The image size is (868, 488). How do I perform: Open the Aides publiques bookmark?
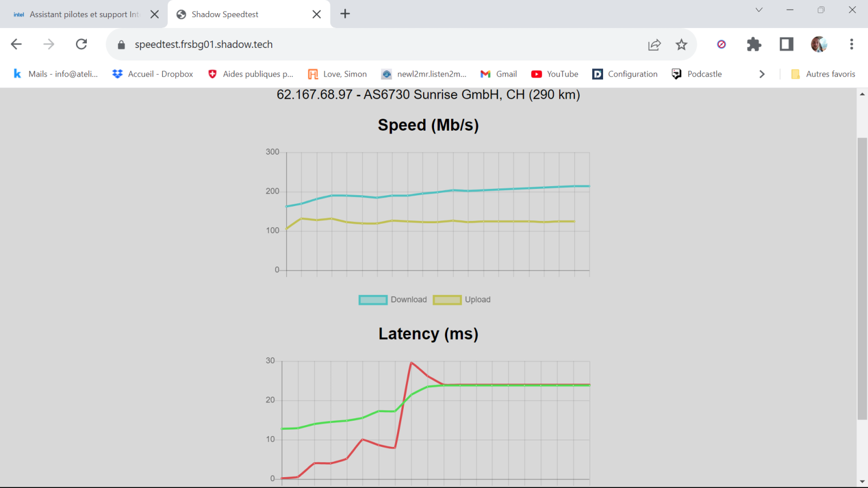pos(251,74)
